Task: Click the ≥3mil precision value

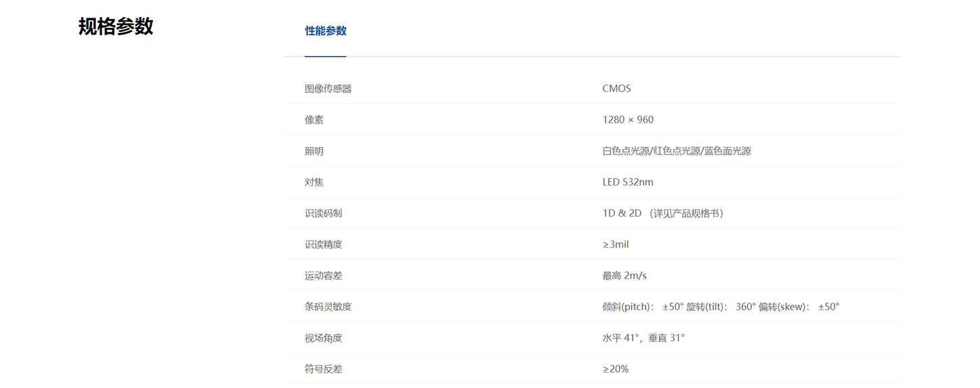Action: pos(616,244)
